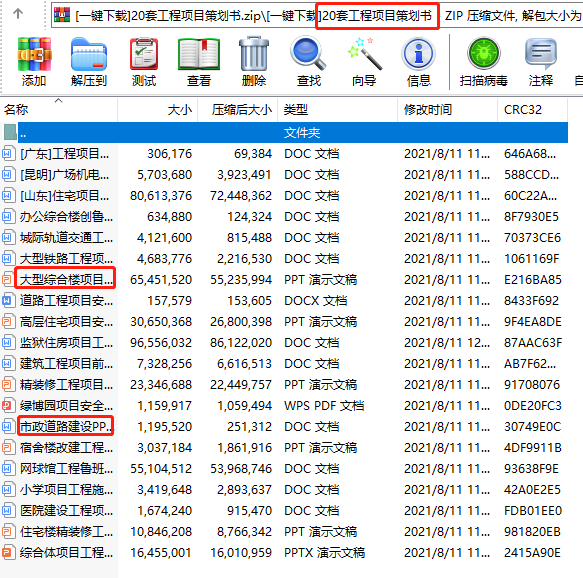Select the parent folder ".." row
Viewport: 583px width, 578px height.
284,132
